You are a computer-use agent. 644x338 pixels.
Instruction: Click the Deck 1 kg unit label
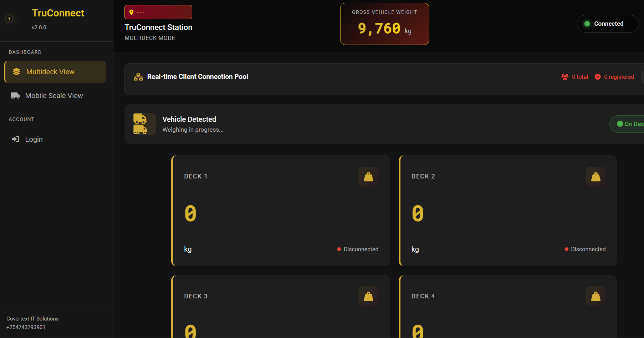pos(188,249)
